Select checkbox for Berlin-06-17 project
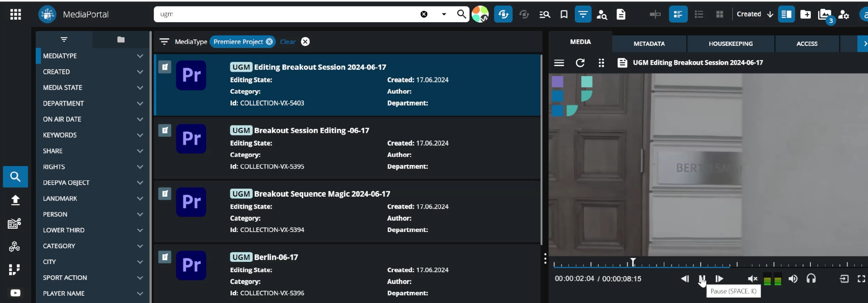 [x=165, y=257]
